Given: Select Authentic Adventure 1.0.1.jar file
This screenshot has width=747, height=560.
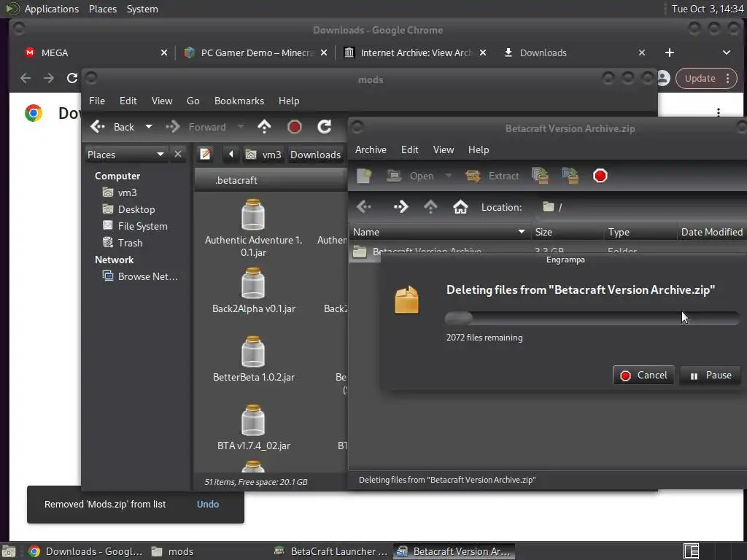Looking at the screenshot, I should (x=253, y=228).
